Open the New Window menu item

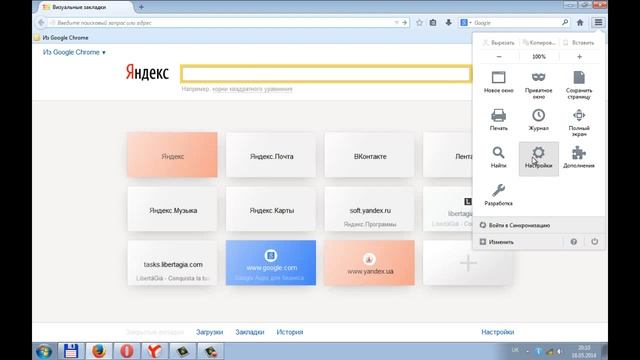tap(498, 82)
